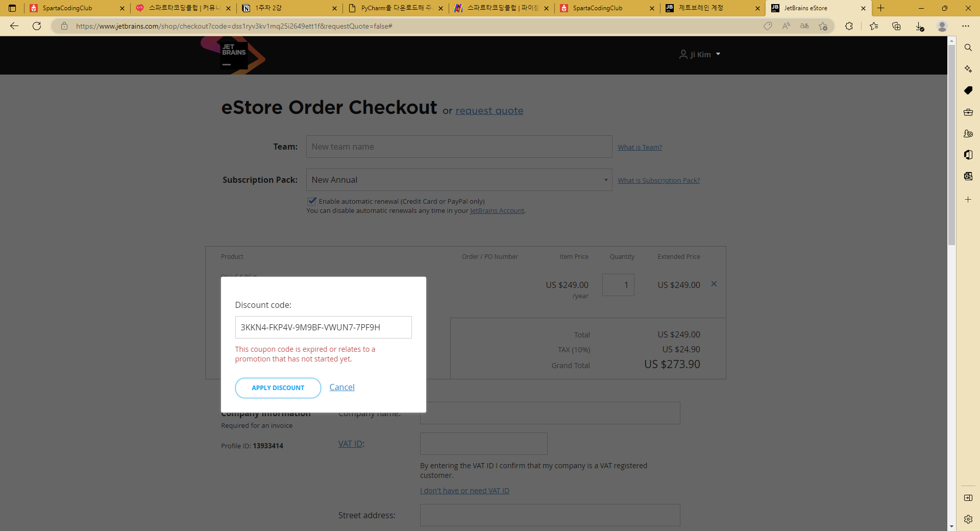The image size is (980, 531).
Task: Open the browser profile avatar
Action: [942, 26]
